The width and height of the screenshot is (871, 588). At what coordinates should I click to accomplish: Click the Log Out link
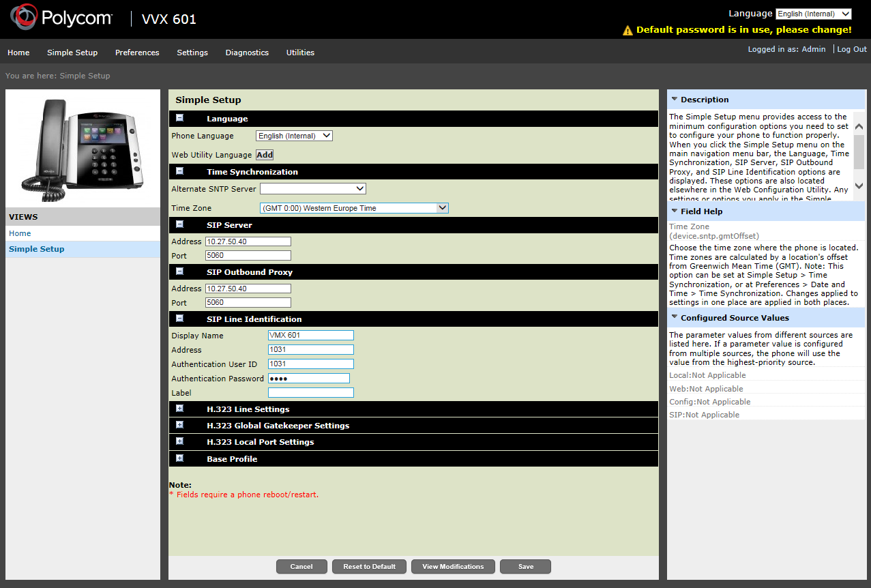851,49
